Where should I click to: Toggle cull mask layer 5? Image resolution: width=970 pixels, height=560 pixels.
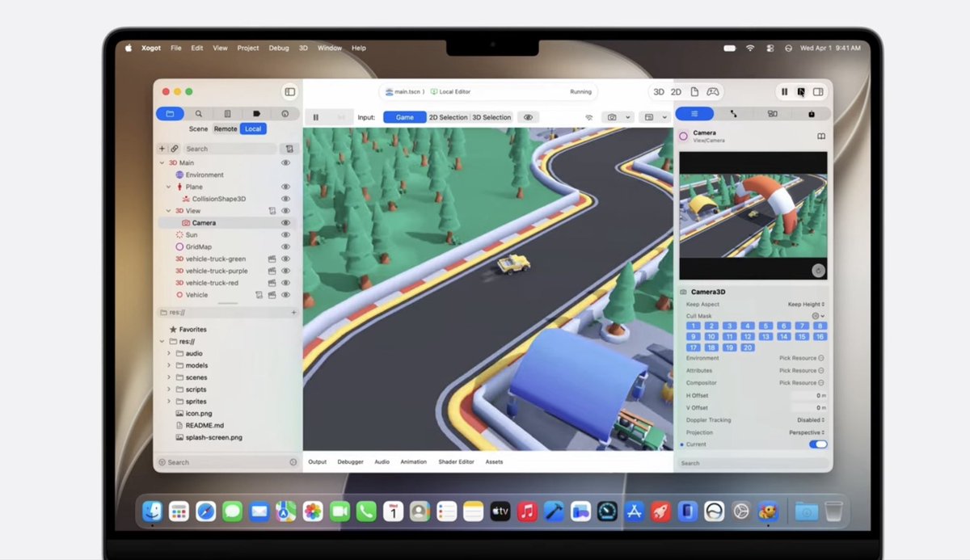pyautogui.click(x=765, y=326)
